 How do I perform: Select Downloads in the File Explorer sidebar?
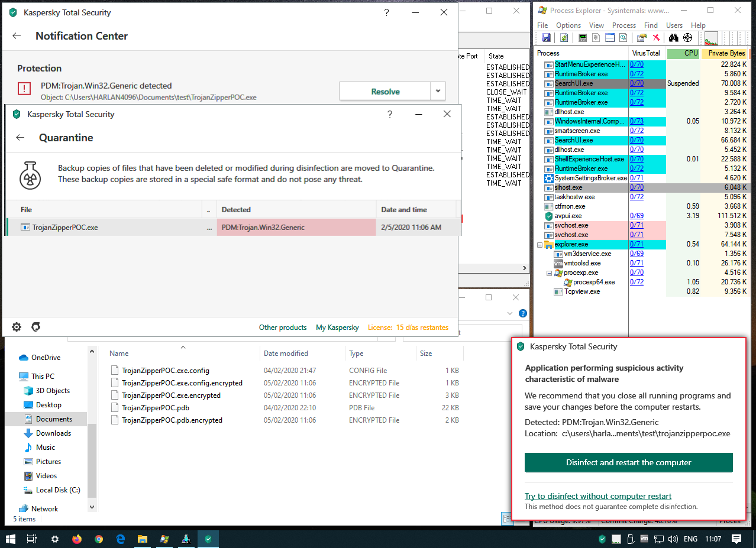click(53, 433)
